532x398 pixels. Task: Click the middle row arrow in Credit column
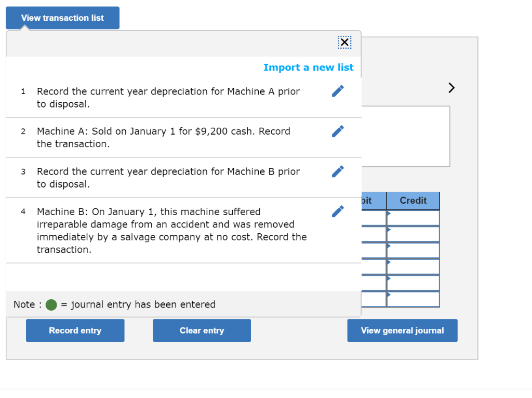tap(388, 246)
